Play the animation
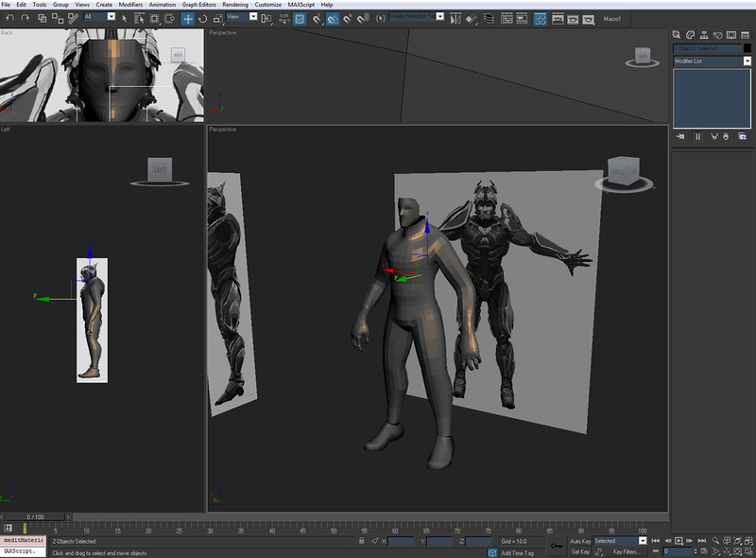Screen dimensions: 756x558 pyautogui.click(x=679, y=541)
